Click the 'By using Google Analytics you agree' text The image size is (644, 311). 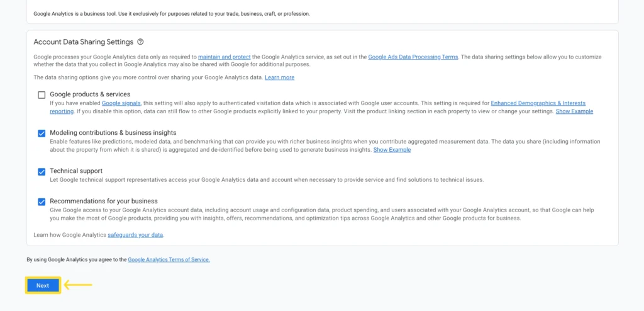pyautogui.click(x=76, y=260)
